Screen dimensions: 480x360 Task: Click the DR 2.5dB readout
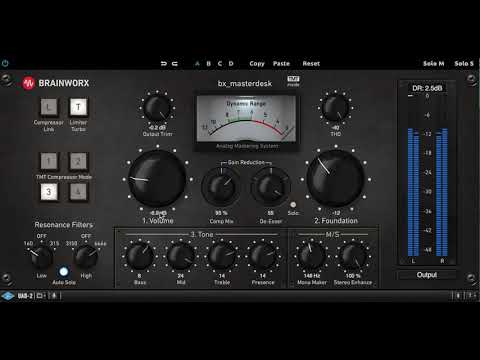[427, 88]
